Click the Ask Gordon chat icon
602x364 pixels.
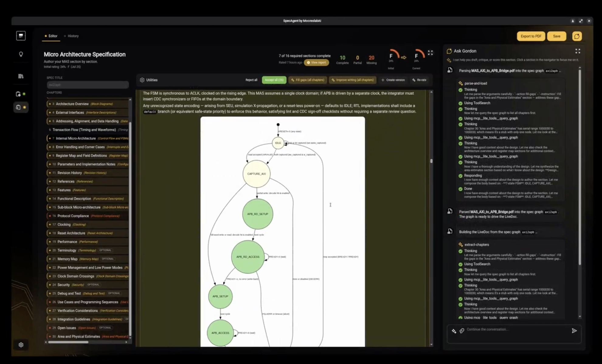pos(449,51)
